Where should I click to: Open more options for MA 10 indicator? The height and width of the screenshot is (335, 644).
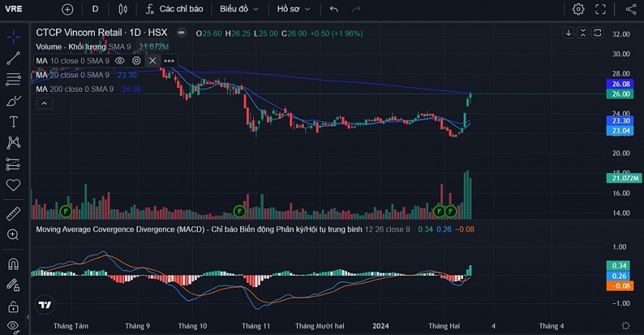point(169,61)
